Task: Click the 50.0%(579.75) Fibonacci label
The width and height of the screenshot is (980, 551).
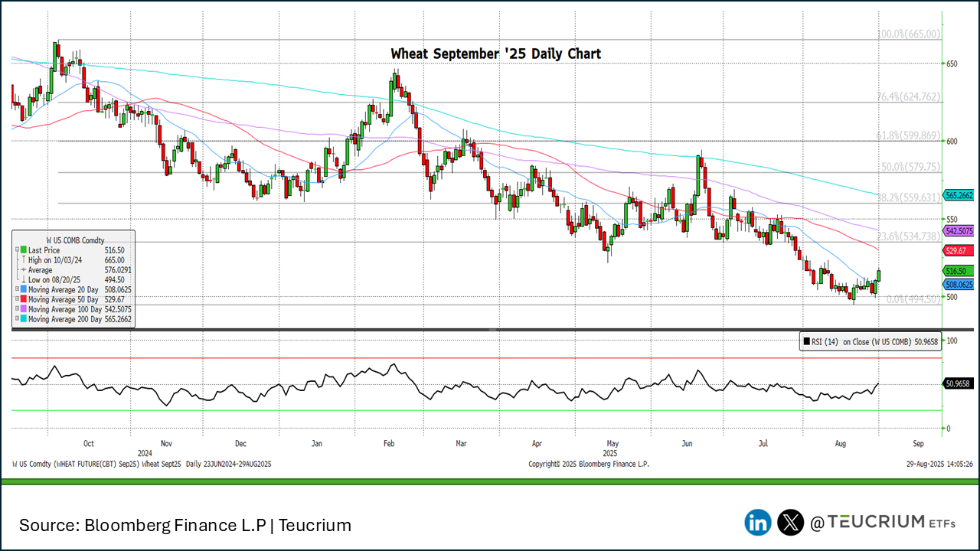Action: [910, 166]
